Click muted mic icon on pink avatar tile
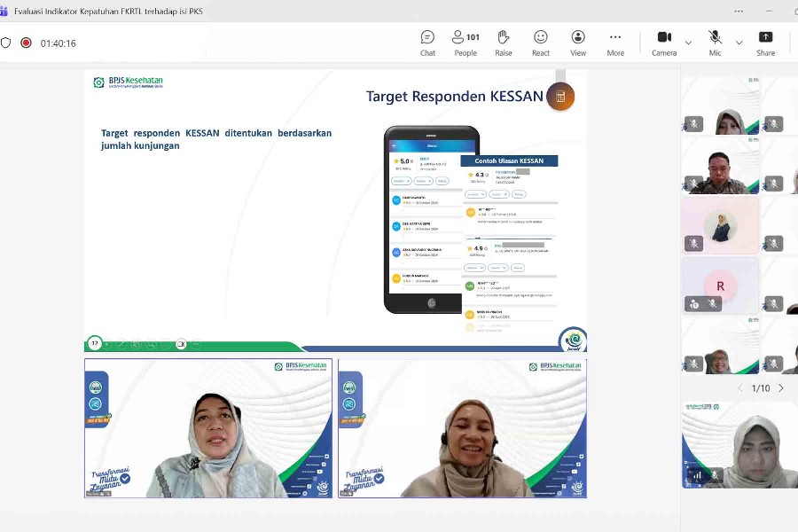This screenshot has height=532, width=798. click(x=693, y=243)
